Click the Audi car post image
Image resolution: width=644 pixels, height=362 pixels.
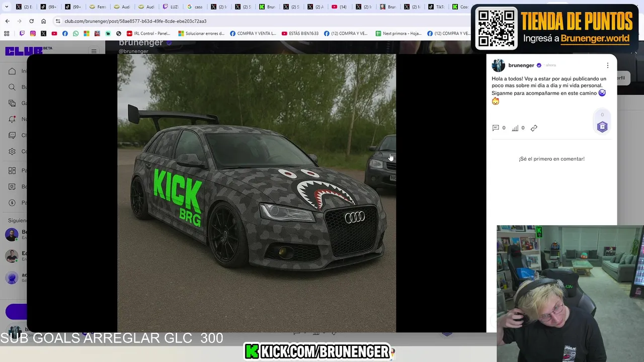257,193
